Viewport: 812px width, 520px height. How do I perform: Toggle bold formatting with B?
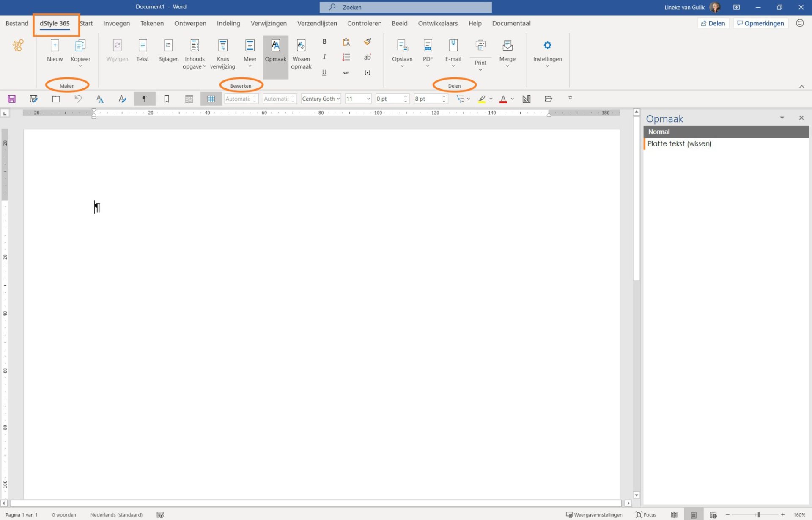tap(324, 41)
